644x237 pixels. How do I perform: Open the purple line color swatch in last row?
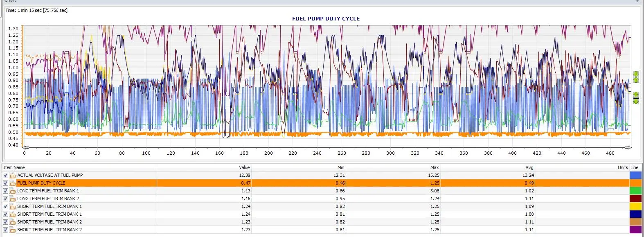click(635, 230)
